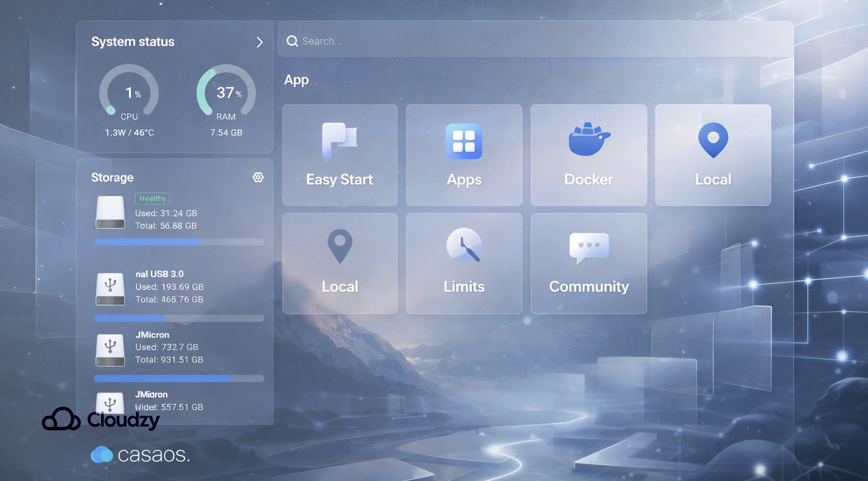The width and height of the screenshot is (868, 481).
Task: Launch Easy Start from the App grid
Action: tap(340, 154)
